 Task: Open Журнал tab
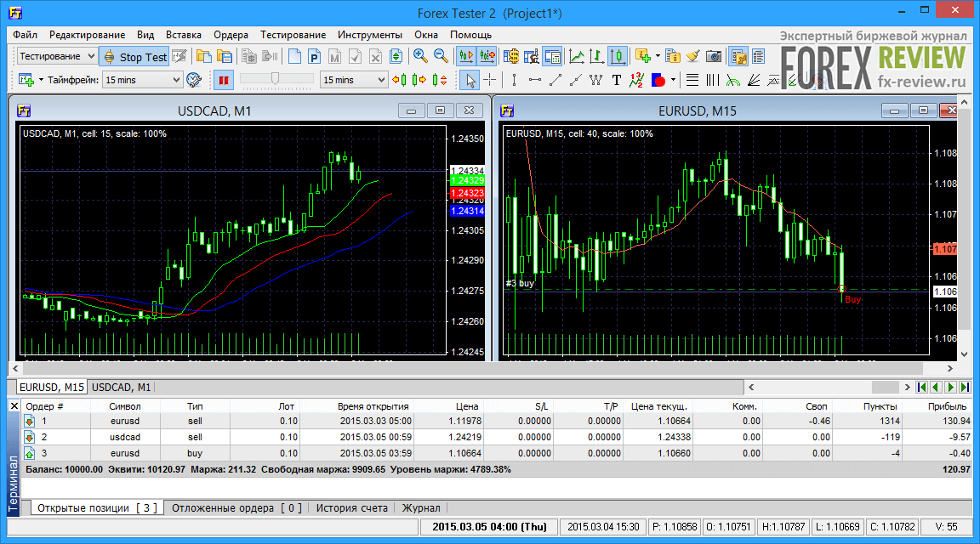(x=420, y=507)
